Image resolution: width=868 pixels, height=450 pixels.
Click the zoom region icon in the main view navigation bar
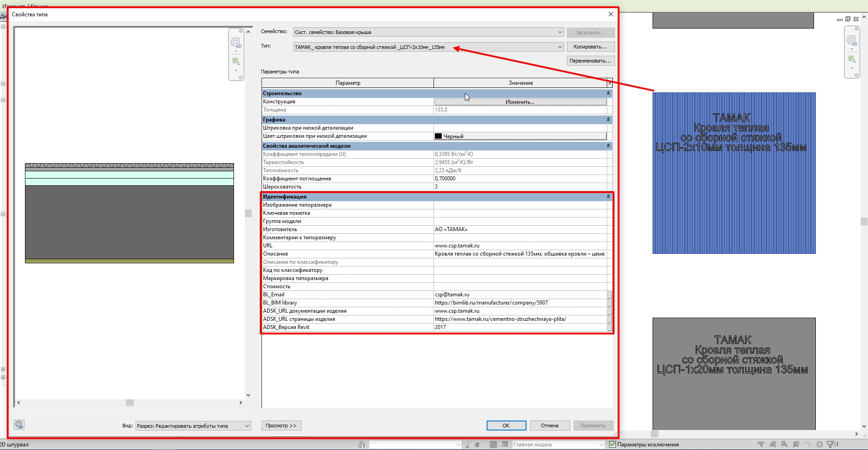852,59
